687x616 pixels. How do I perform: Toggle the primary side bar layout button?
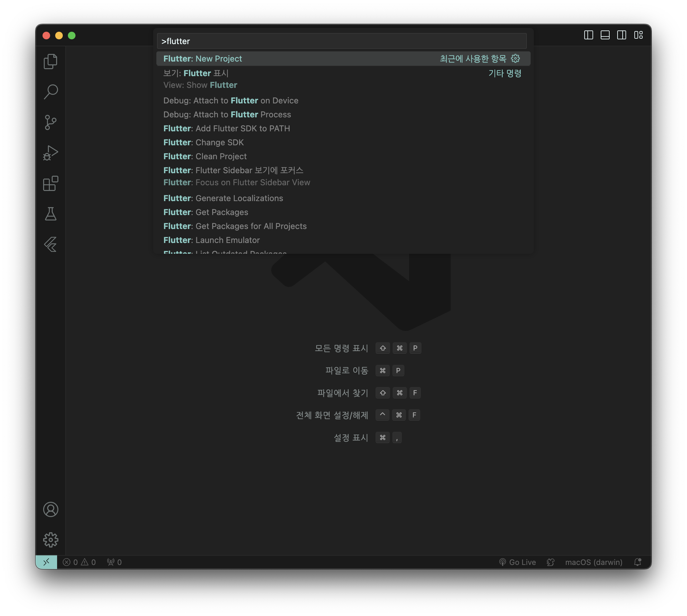[589, 35]
